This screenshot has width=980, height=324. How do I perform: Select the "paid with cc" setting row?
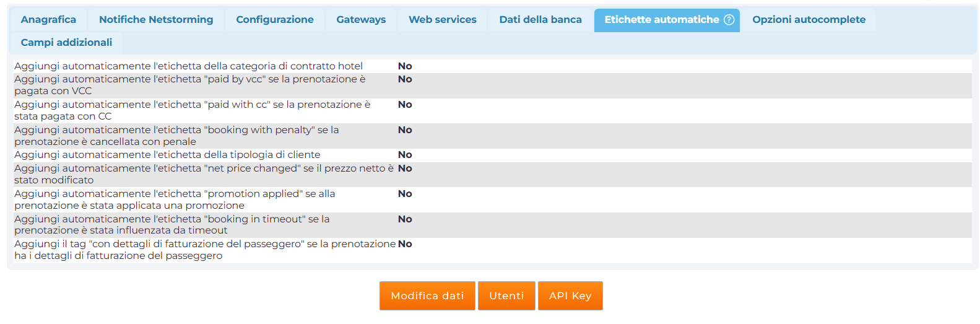click(x=192, y=111)
